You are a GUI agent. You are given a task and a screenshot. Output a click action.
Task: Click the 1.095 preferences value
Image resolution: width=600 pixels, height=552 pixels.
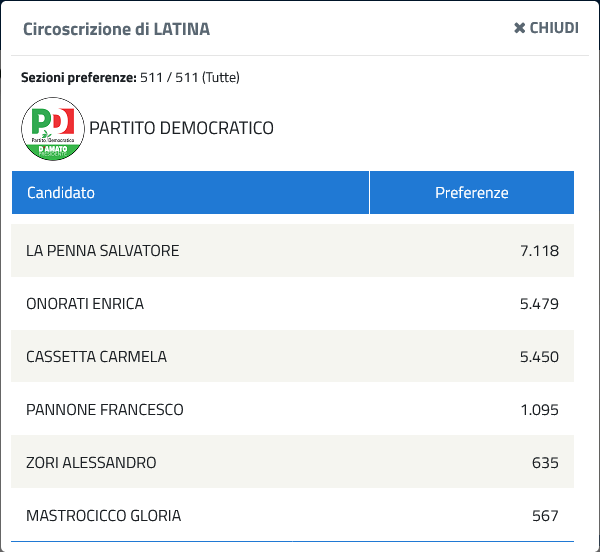pyautogui.click(x=540, y=410)
